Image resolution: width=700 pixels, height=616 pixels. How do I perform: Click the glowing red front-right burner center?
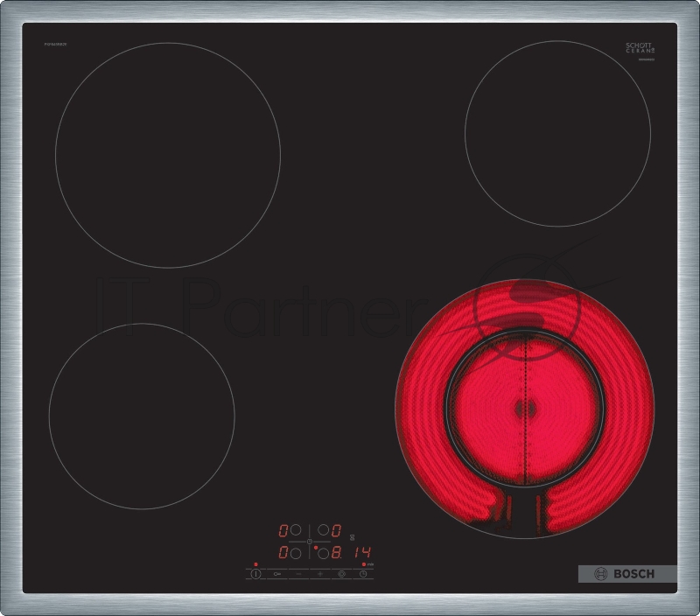click(525, 408)
